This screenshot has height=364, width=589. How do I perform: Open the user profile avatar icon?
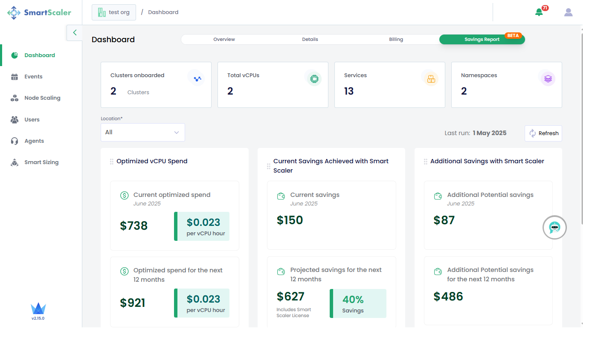[x=568, y=12]
